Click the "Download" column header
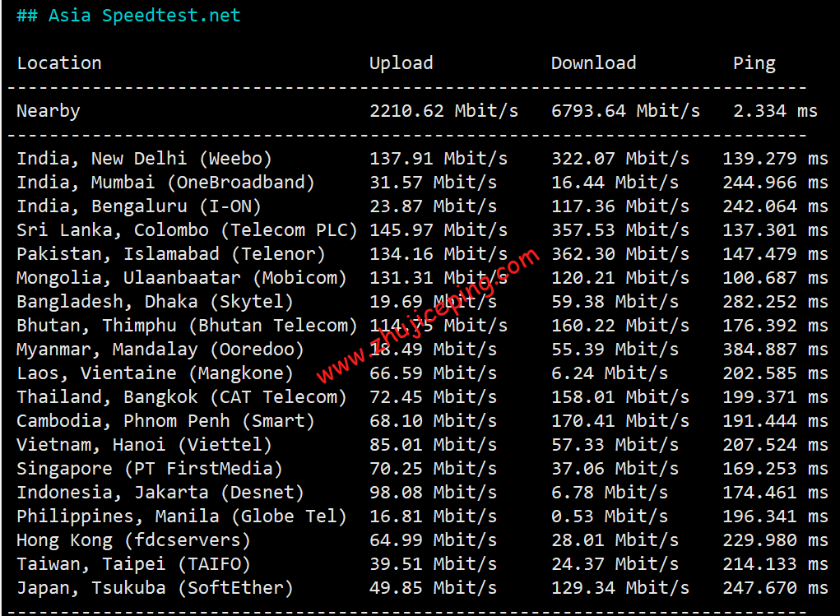This screenshot has width=840, height=616. click(593, 63)
